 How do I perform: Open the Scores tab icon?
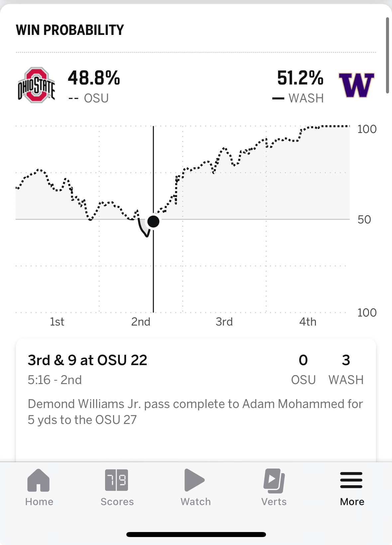[x=117, y=480]
